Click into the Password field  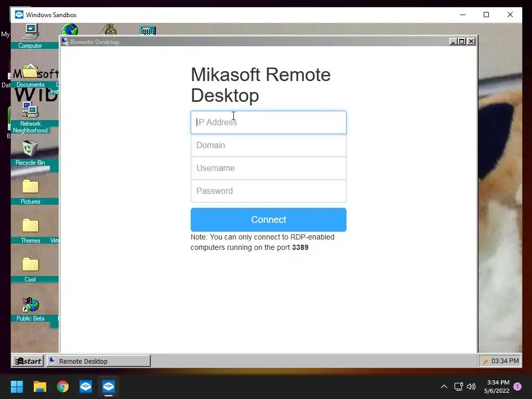click(269, 191)
